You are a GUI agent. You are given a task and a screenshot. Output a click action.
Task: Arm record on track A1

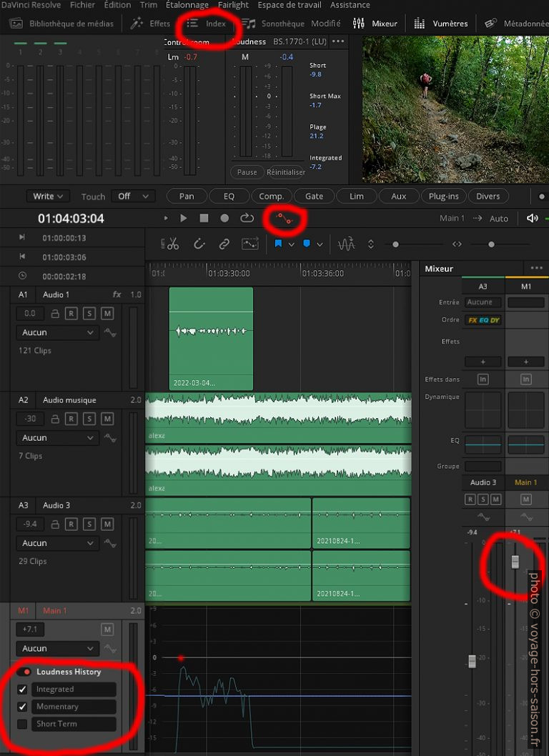(71, 314)
